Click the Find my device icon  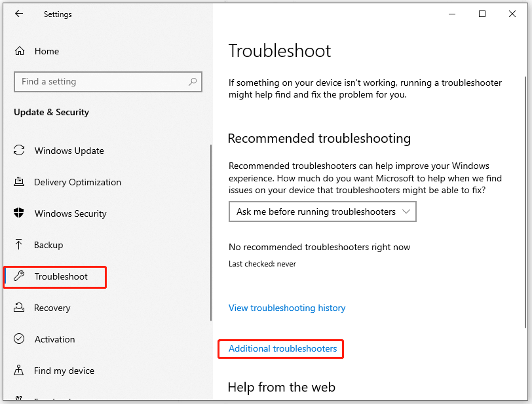point(20,371)
